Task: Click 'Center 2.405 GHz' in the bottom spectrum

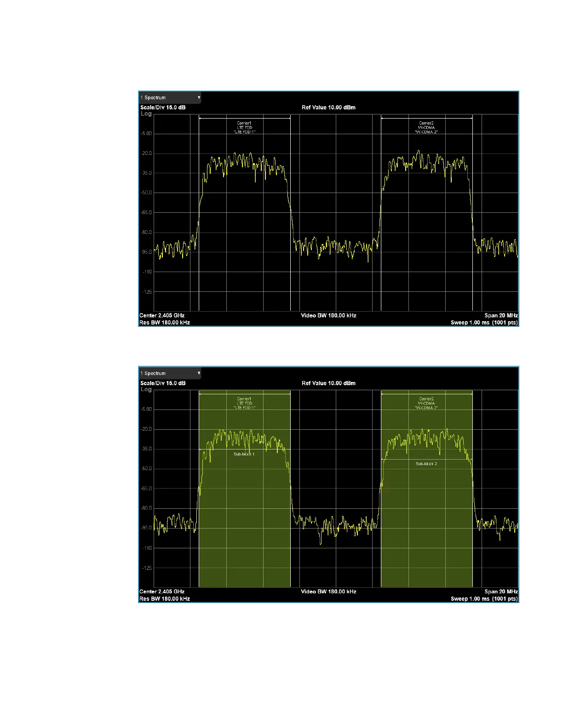Action: [162, 591]
